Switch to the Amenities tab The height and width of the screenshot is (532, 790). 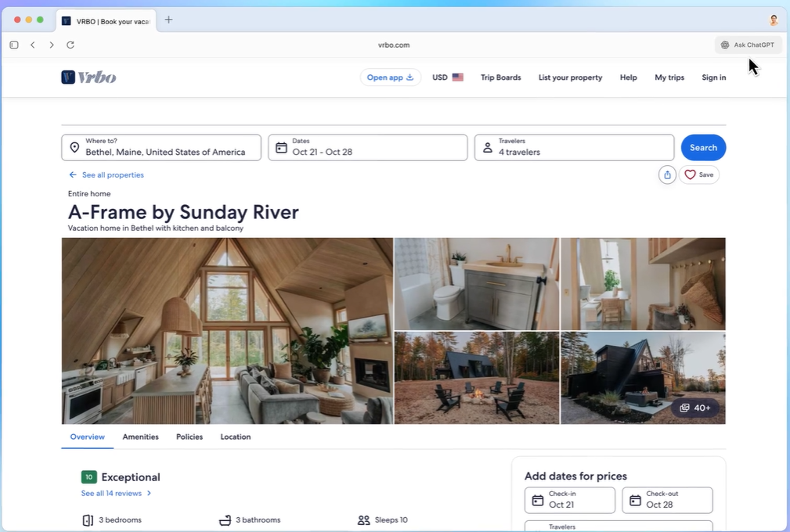click(x=141, y=437)
